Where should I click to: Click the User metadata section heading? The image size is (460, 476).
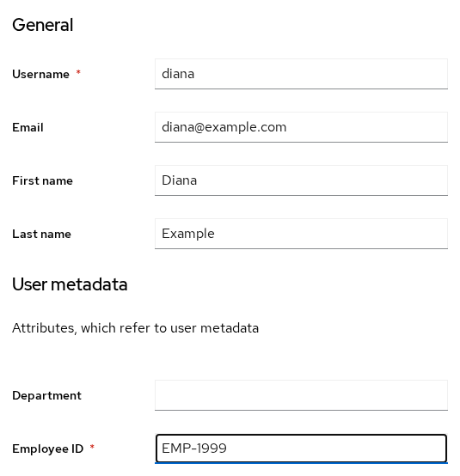pyautogui.click(x=70, y=284)
